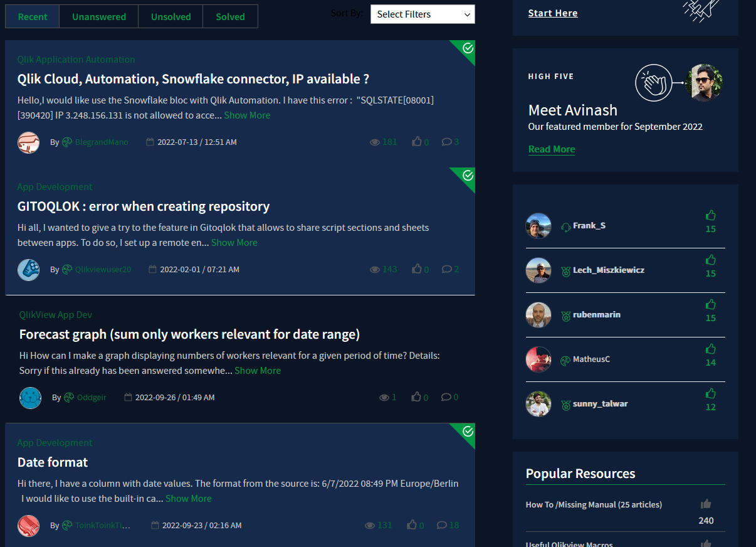The height and width of the screenshot is (547, 756).
Task: Open the QlikView App Dev category
Action: tap(56, 315)
